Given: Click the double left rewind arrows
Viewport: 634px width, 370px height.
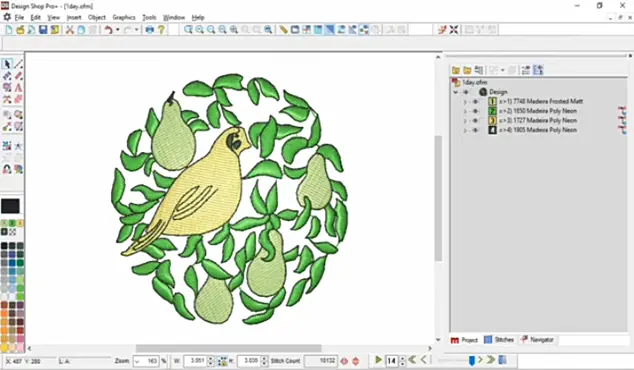Looking at the screenshot, I should click(412, 359).
